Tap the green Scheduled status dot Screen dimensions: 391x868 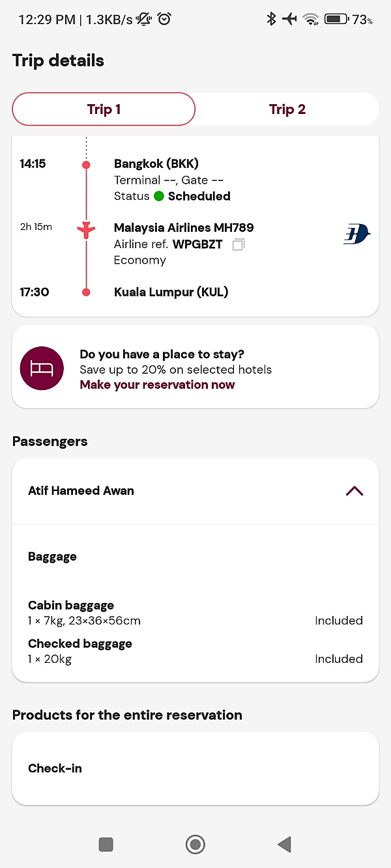[158, 196]
